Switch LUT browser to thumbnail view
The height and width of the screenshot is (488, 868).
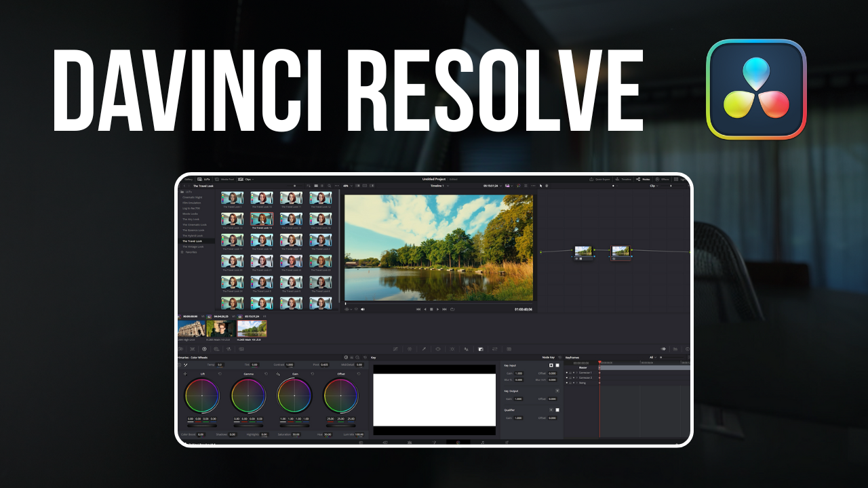coord(316,186)
